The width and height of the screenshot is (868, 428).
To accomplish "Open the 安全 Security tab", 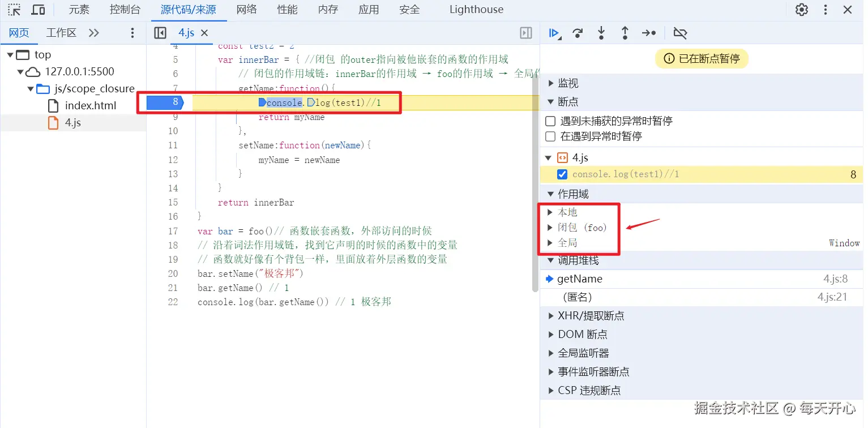I will coord(409,10).
